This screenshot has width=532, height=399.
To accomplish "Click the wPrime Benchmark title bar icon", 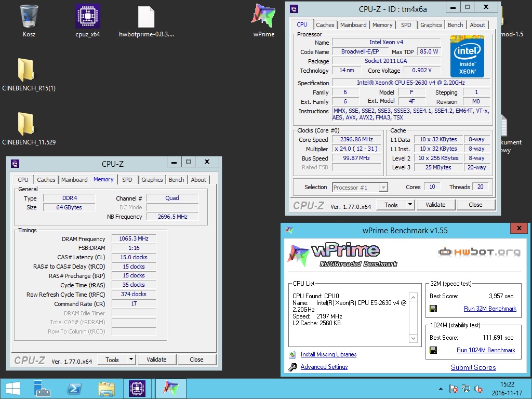I will coord(289,230).
